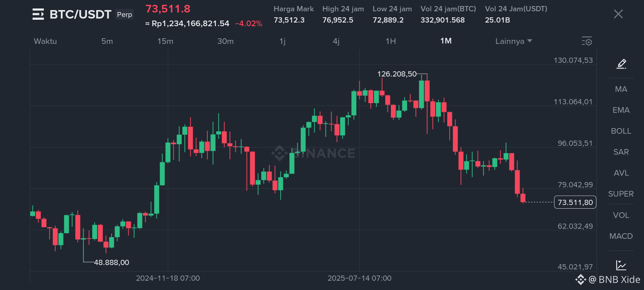Toggle the MA indicator

point(621,89)
